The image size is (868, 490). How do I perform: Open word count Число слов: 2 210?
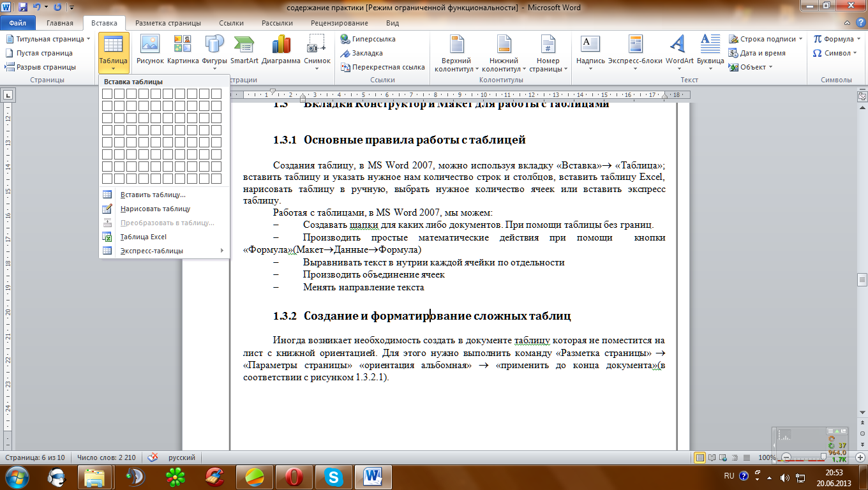106,457
